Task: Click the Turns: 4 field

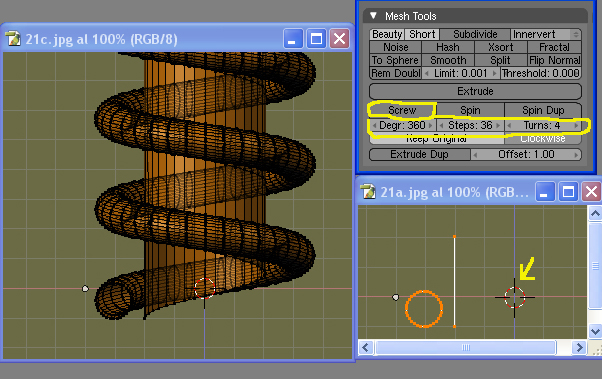Action: [x=542, y=126]
